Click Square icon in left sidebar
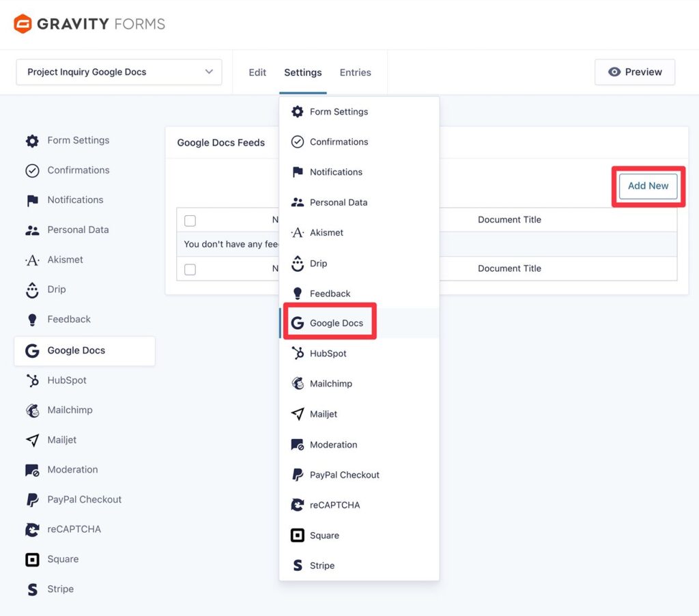Screen dimensions: 699x616 [32, 559]
